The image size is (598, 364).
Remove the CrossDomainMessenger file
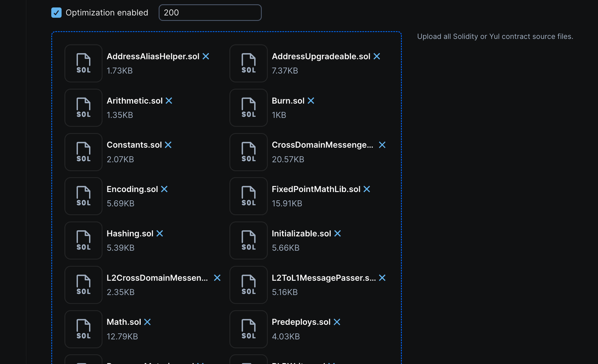(x=382, y=145)
